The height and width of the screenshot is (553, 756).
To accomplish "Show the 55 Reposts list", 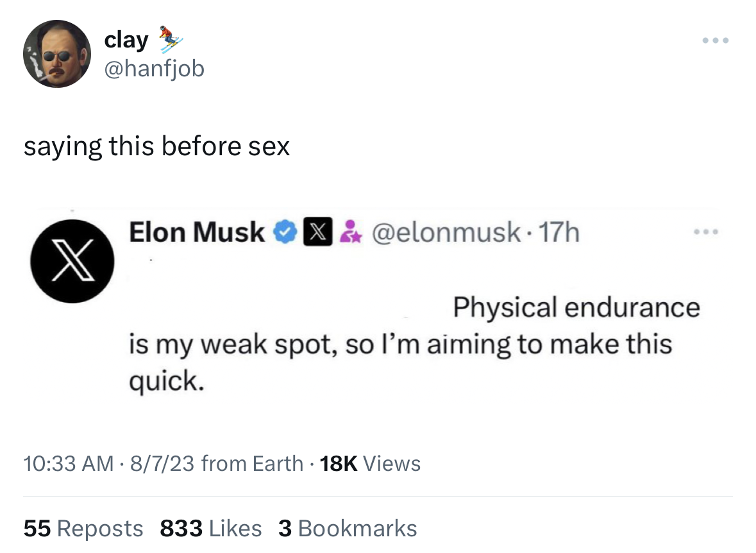I will tap(83, 529).
